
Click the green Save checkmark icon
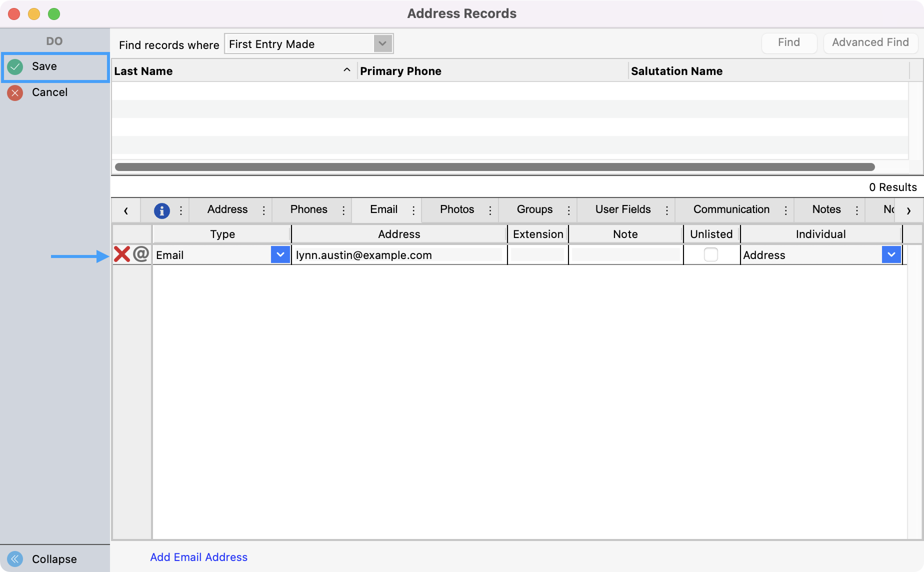pos(15,66)
